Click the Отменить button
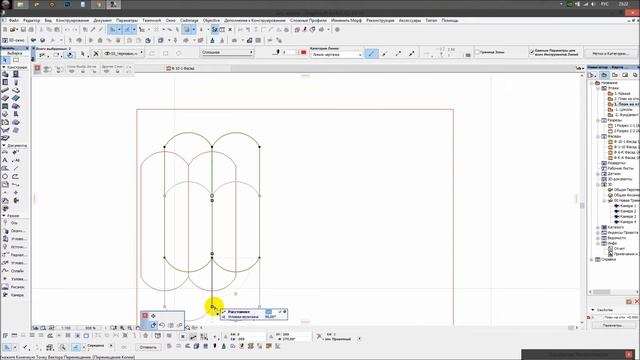Screen dimensions: 640x360 148,347
